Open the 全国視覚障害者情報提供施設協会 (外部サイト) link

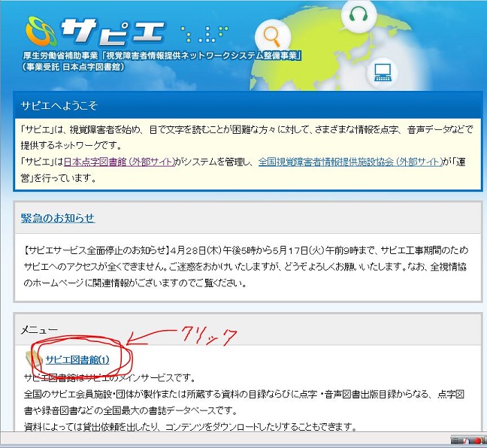pyautogui.click(x=350, y=162)
